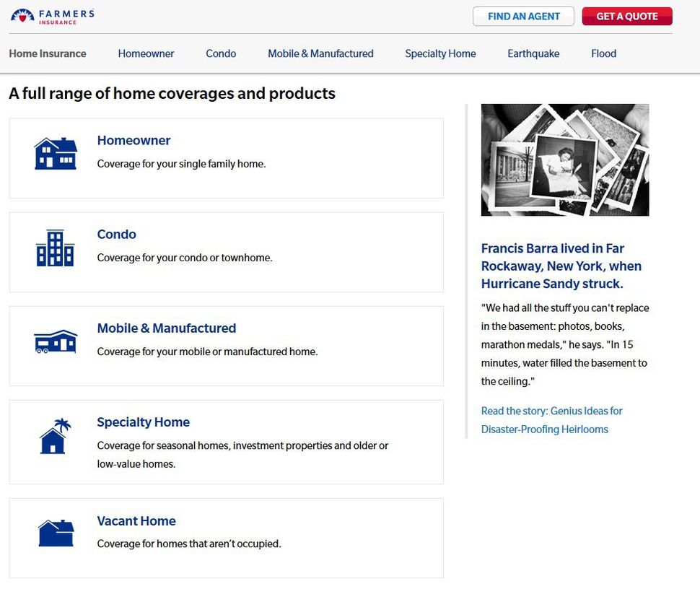Click the Homeowner house icon
Image resolution: width=700 pixels, height=589 pixels.
tap(56, 152)
